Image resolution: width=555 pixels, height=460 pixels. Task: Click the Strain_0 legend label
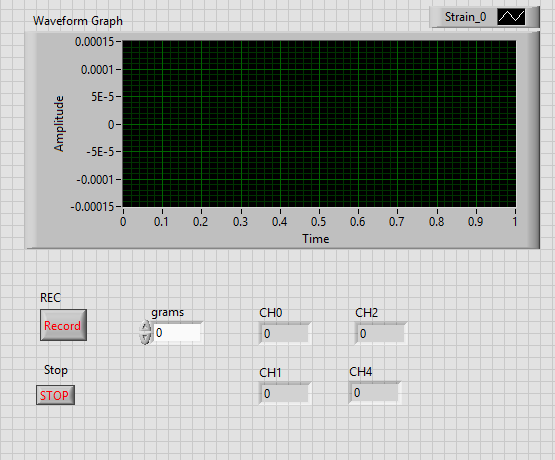coord(465,17)
